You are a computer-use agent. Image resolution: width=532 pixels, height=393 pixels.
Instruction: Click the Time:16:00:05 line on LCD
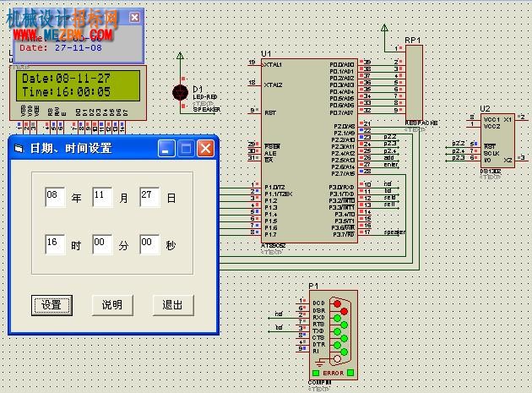click(66, 92)
